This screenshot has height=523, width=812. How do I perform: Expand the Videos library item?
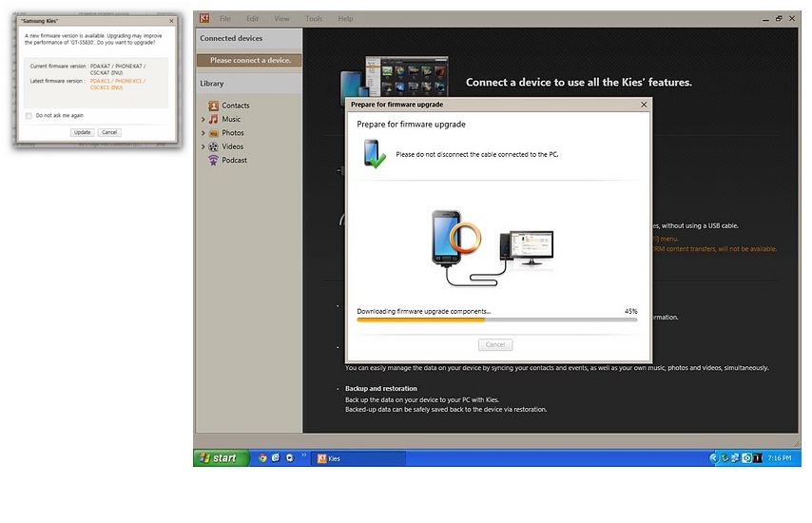pos(203,146)
